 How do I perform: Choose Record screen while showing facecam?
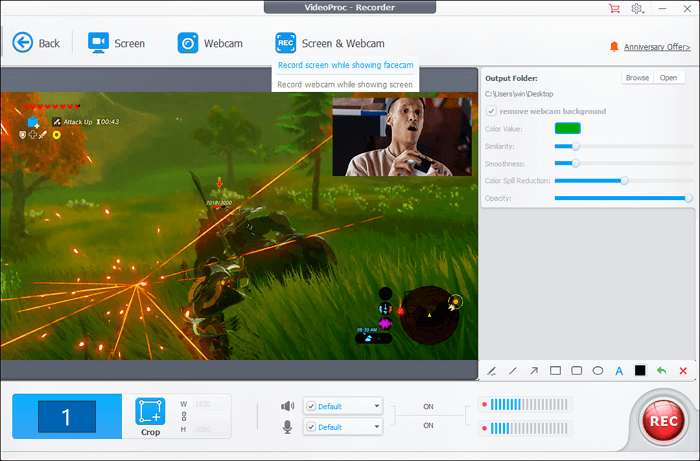pyautogui.click(x=346, y=65)
